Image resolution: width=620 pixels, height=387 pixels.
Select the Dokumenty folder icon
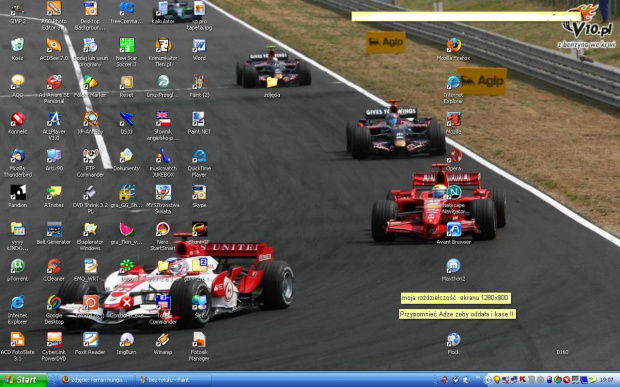(x=127, y=160)
